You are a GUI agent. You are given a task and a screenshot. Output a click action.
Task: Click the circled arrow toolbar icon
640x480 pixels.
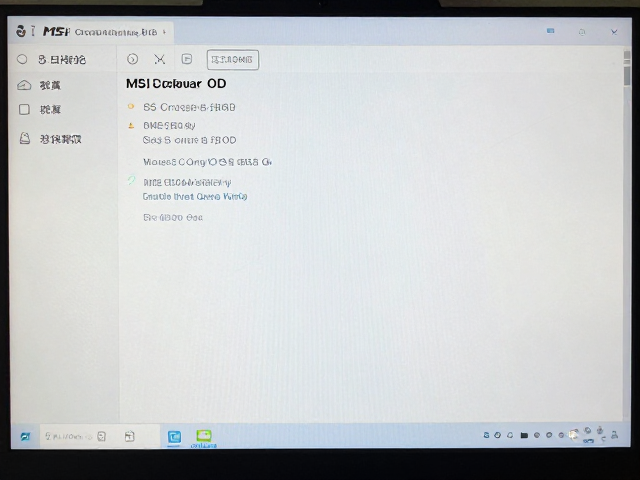click(132, 59)
